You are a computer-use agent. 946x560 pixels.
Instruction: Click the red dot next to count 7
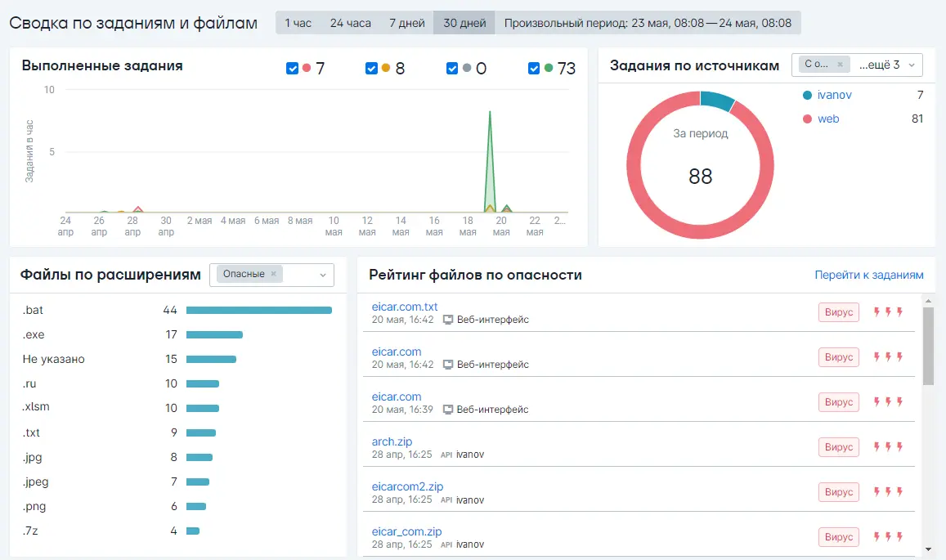pyautogui.click(x=306, y=69)
